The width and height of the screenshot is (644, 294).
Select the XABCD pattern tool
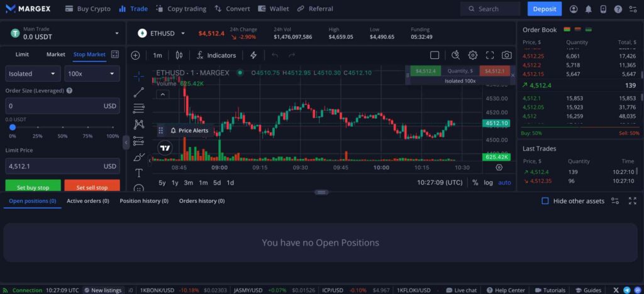point(139,124)
